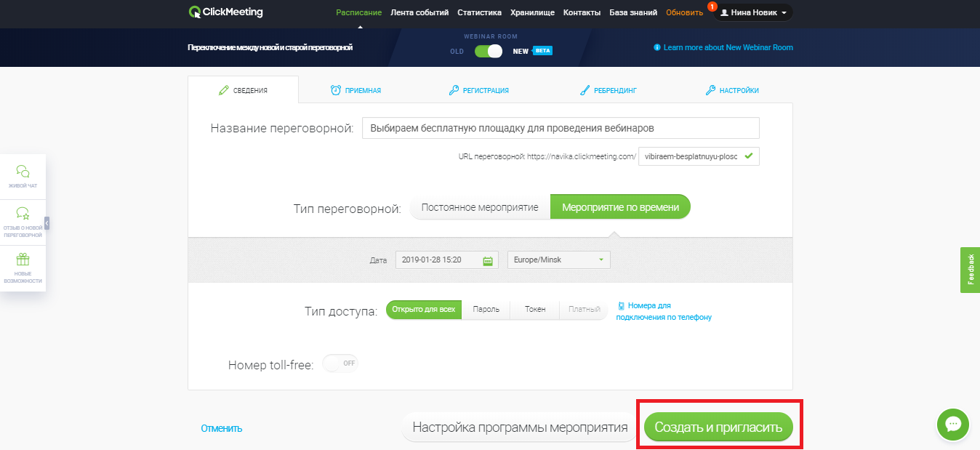980x450 pixels.
Task: Open the Нина Новик user menu
Action: coord(752,12)
